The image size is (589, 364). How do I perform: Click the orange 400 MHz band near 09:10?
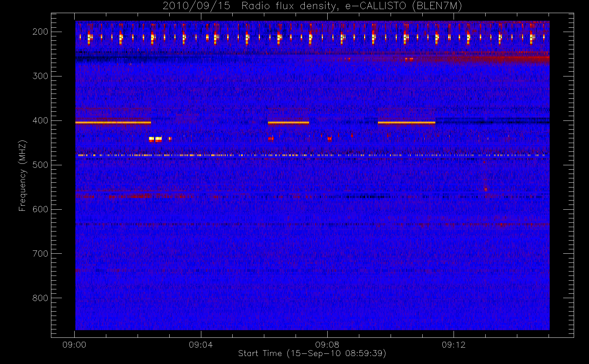point(407,123)
